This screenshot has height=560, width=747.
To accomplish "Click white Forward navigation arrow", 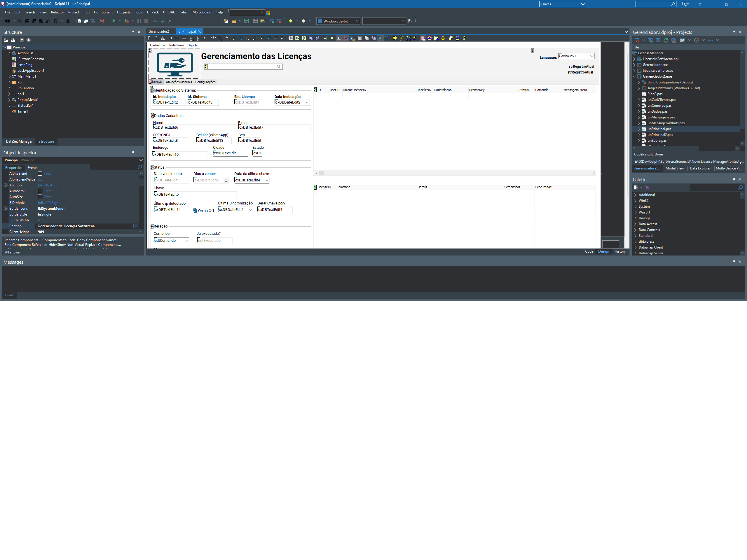I will (x=303, y=21).
